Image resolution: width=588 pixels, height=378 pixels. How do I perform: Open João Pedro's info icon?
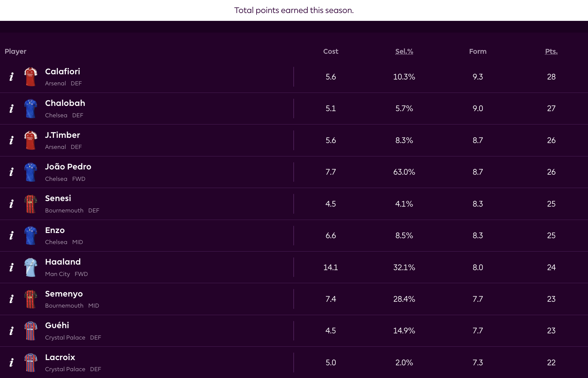(11, 172)
